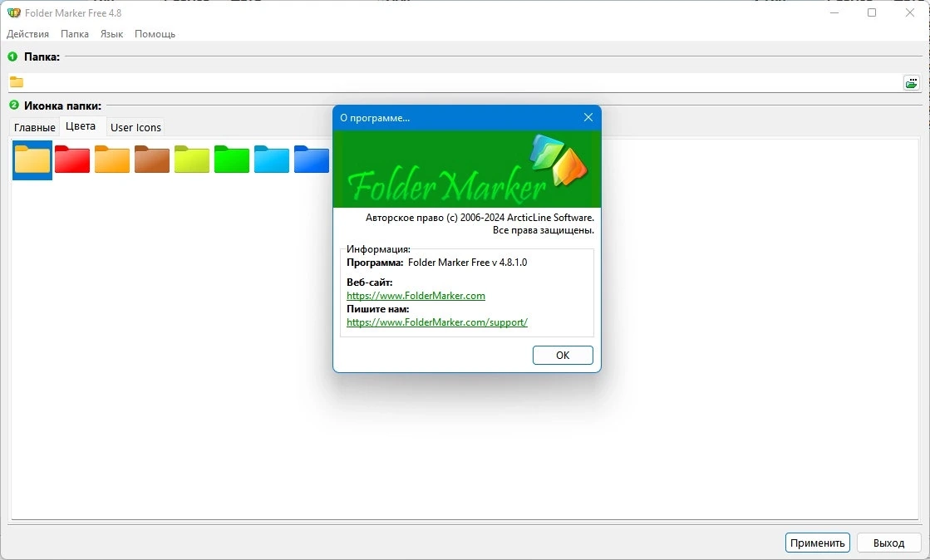This screenshot has width=930, height=560.
Task: Open the https://www.FolderMarker.com link
Action: [x=416, y=296]
